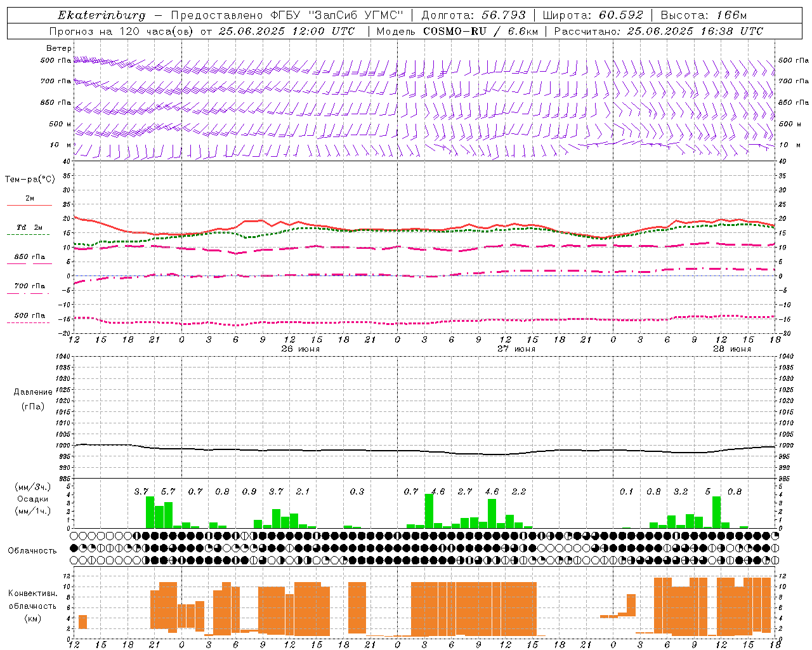The height and width of the screenshot is (650, 812).
Task: Click the 'Долгота: 56.793' header value
Action: (x=473, y=15)
